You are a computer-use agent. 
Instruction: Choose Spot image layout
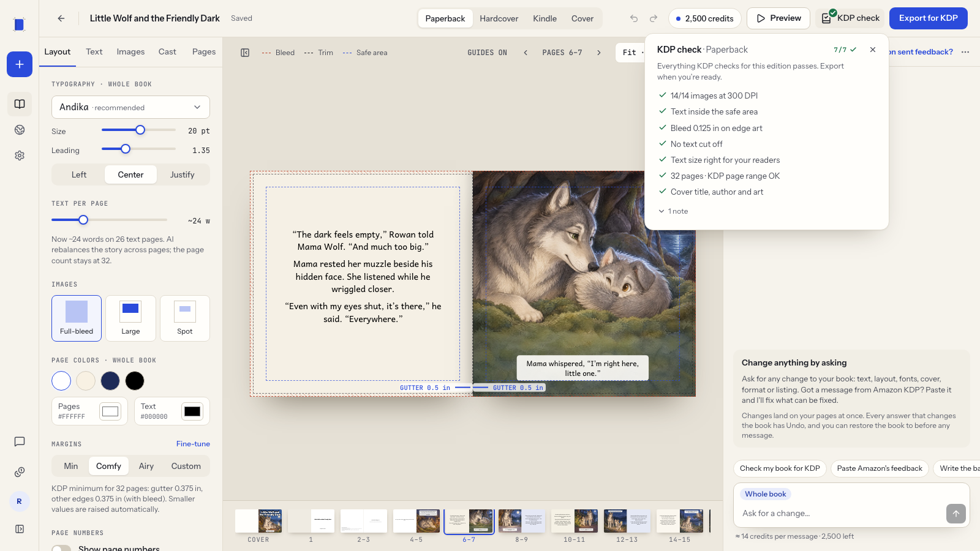point(185,318)
